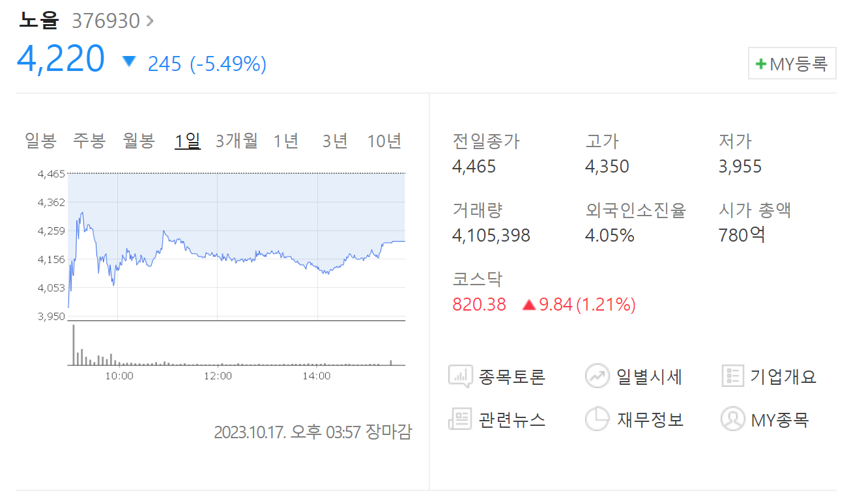Open the 10년 ten-year chart
This screenshot has width=851, height=504.
pyautogui.click(x=384, y=140)
